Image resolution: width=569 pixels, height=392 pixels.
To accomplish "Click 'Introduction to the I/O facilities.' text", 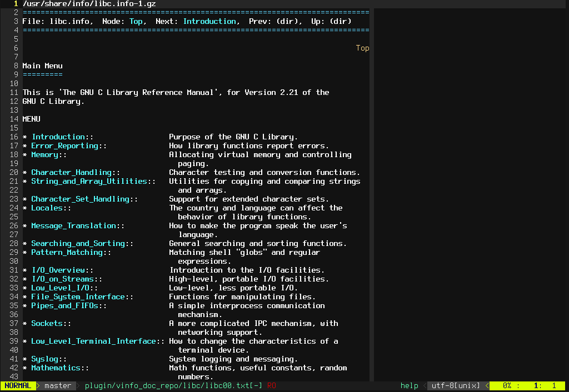I will (247, 270).
